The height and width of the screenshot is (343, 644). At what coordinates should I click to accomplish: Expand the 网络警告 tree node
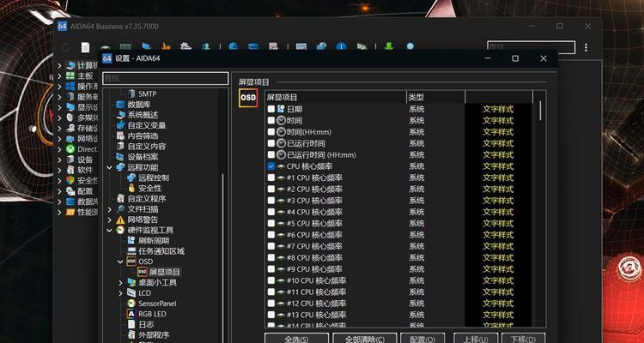coord(109,220)
